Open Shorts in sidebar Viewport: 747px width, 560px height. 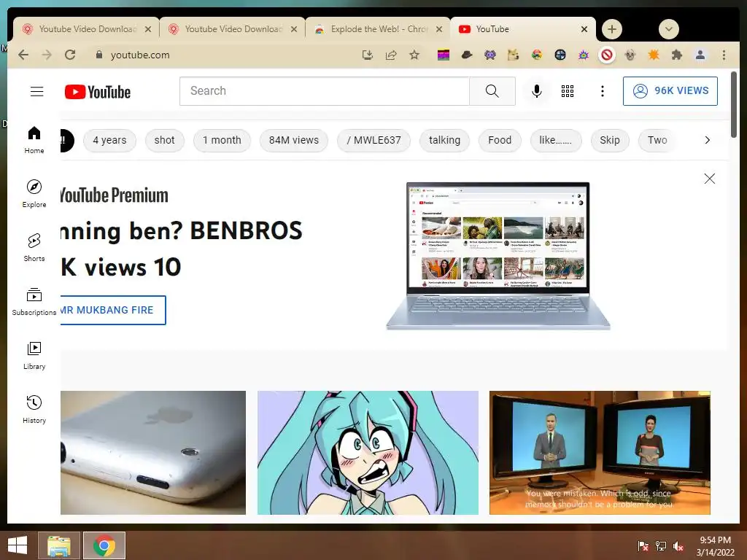[34, 248]
